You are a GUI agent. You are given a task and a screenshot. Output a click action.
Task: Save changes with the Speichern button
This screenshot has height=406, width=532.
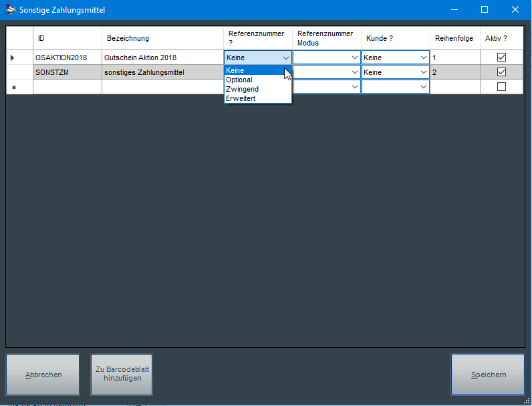488,375
